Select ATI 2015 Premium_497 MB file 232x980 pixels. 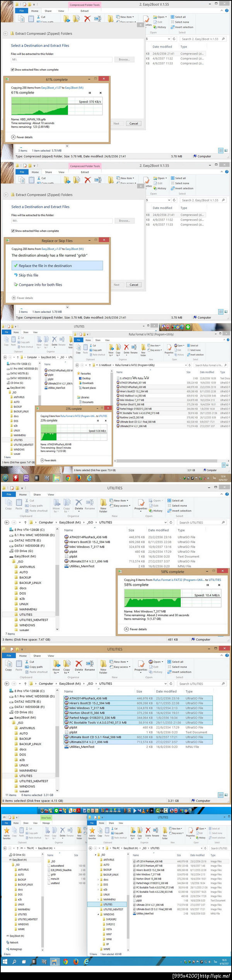147,865
